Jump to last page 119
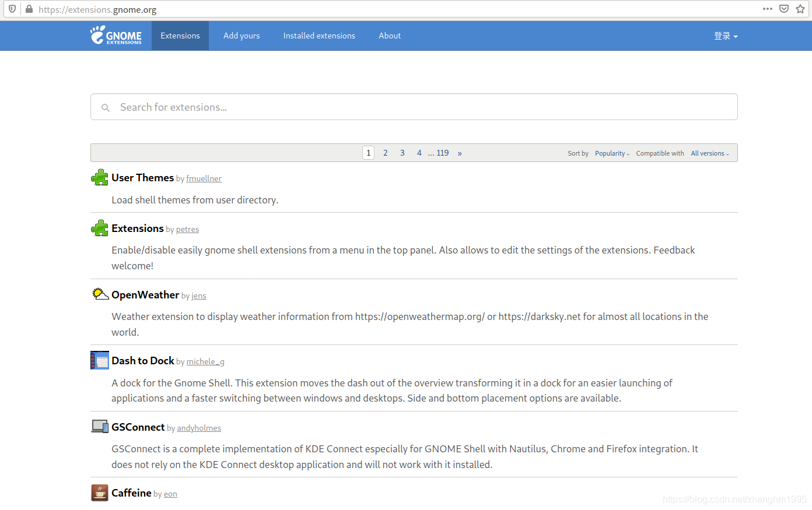The height and width of the screenshot is (510, 812). (x=443, y=153)
